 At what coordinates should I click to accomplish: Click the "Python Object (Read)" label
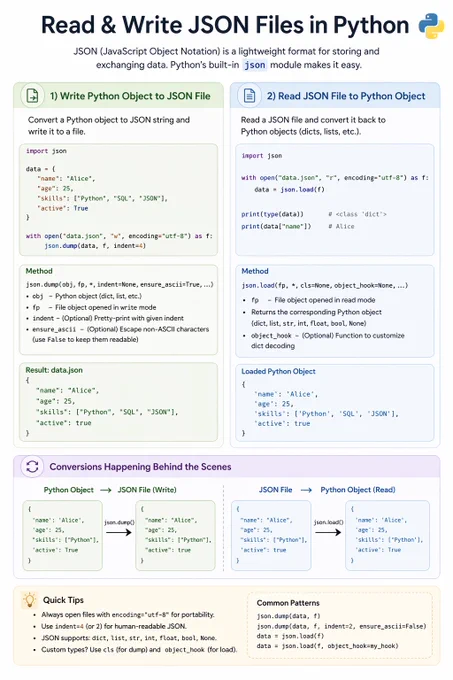coord(358,490)
